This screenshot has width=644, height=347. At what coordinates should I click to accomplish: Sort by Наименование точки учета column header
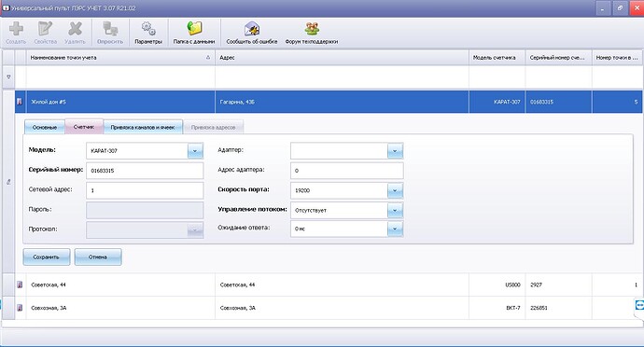(120, 58)
